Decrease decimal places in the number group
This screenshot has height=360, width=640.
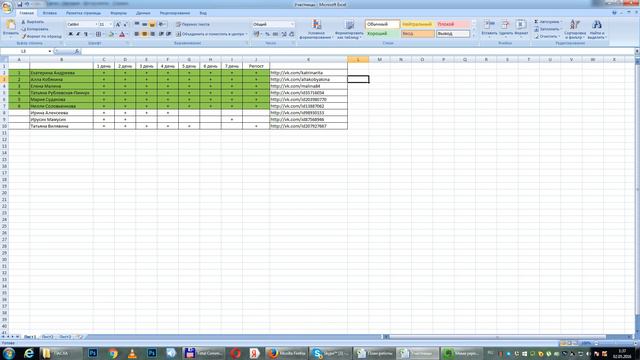[291, 34]
